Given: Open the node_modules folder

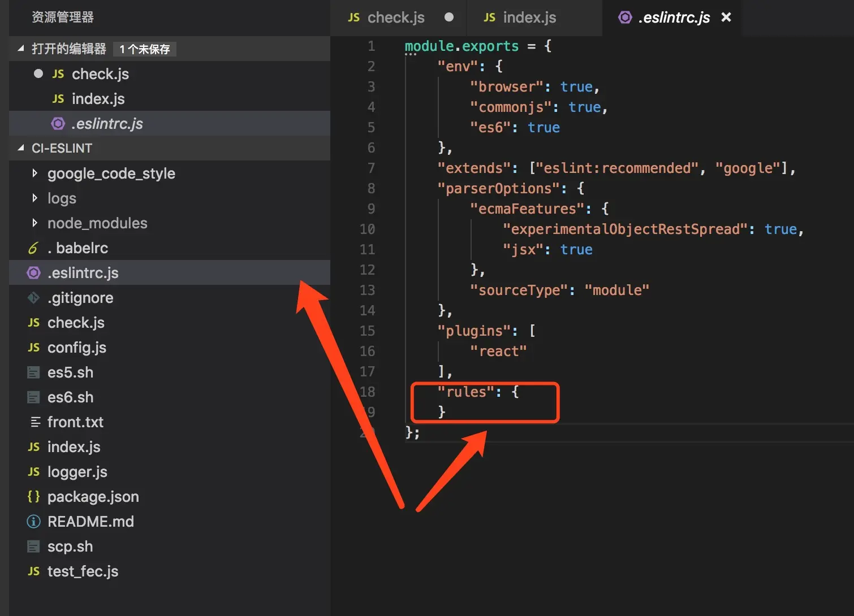Looking at the screenshot, I should pyautogui.click(x=170, y=223).
